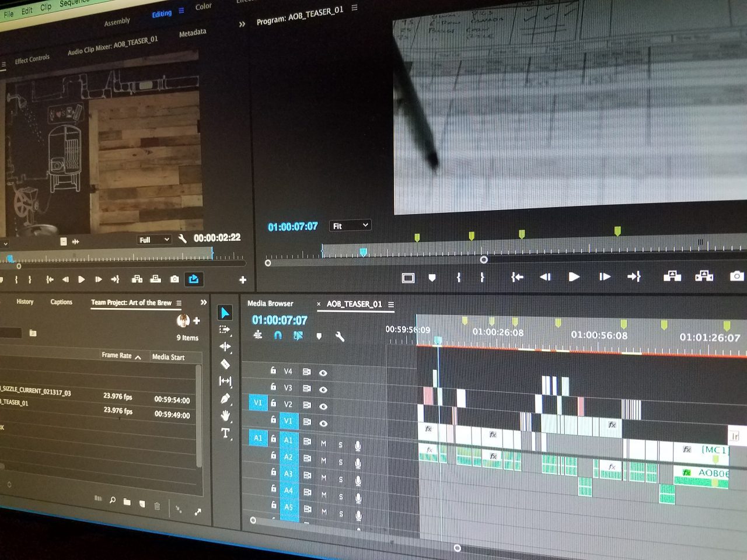Viewport: 747px width, 560px height.
Task: Select the Type tool
Action: [225, 433]
